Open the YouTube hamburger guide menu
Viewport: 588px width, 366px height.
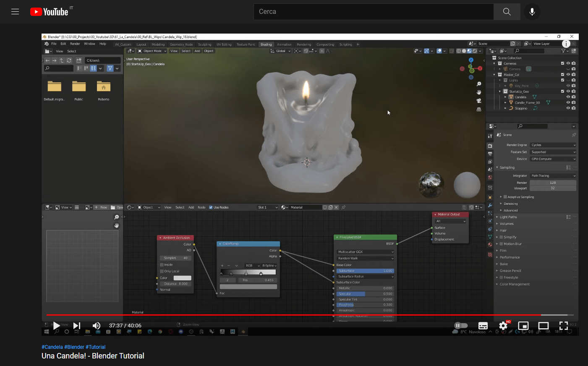(x=15, y=12)
